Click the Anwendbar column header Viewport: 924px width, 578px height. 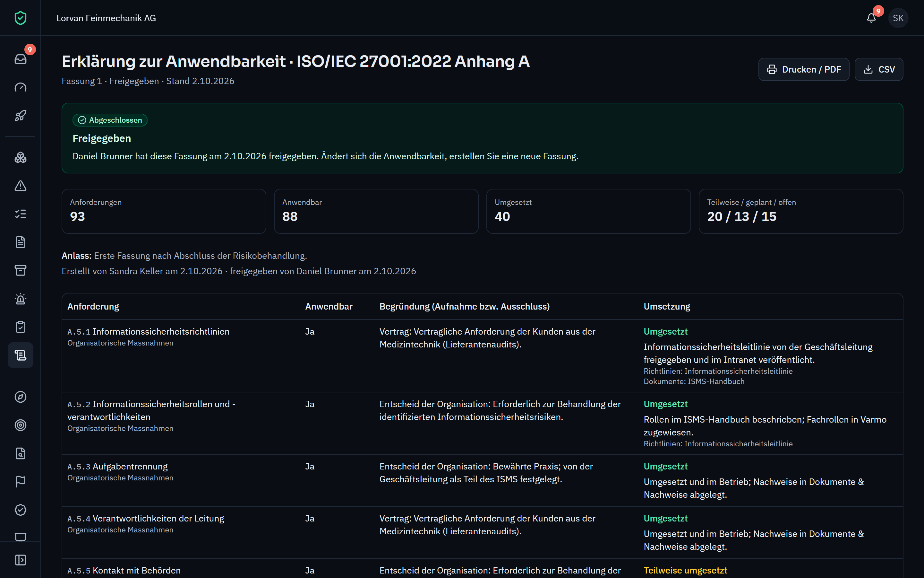tap(329, 307)
